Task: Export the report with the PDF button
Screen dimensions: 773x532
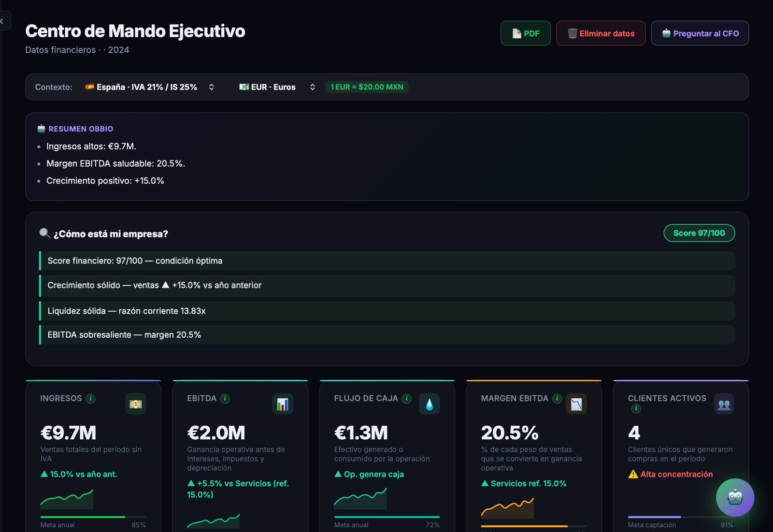Action: coord(526,33)
